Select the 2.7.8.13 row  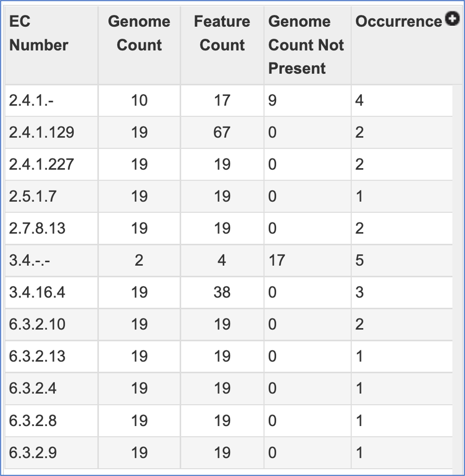(x=229, y=228)
